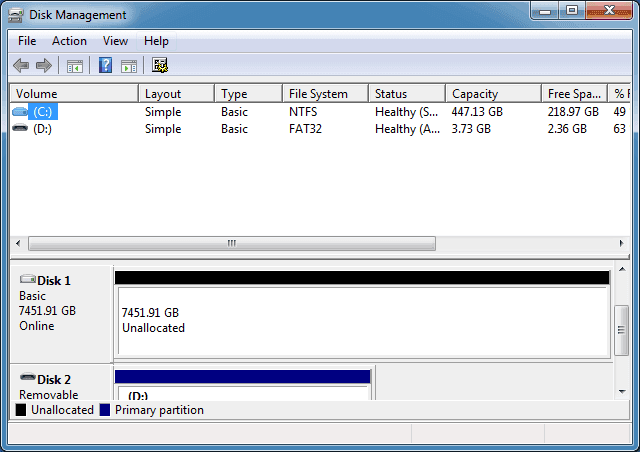The width and height of the screenshot is (640, 452).
Task: Click the Healthy (A... status cell
Action: [x=407, y=129]
